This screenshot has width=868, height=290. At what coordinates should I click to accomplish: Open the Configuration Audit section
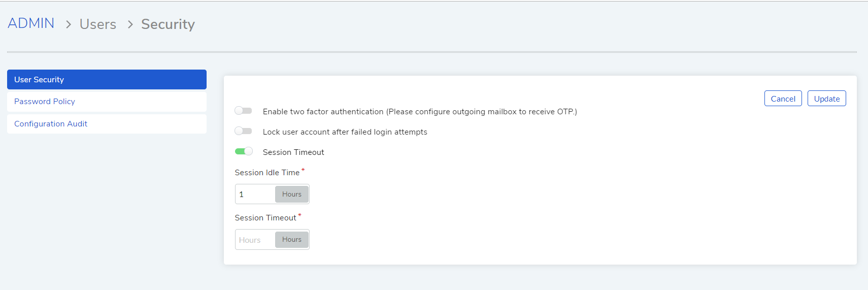coord(107,124)
